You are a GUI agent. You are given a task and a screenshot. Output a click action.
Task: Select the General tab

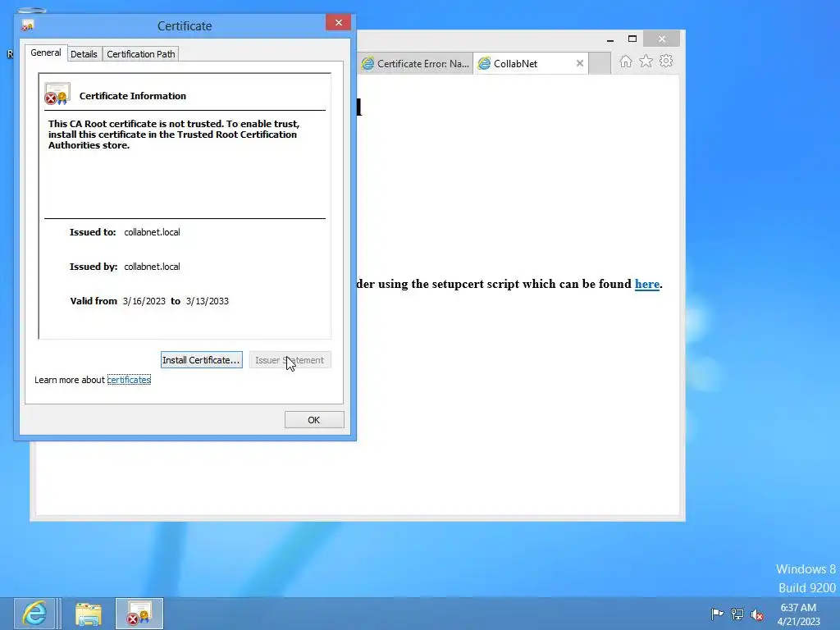tap(46, 52)
